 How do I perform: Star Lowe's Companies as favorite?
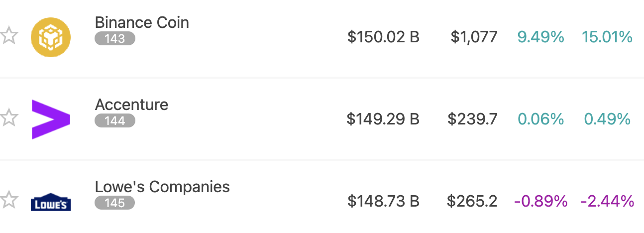8,201
